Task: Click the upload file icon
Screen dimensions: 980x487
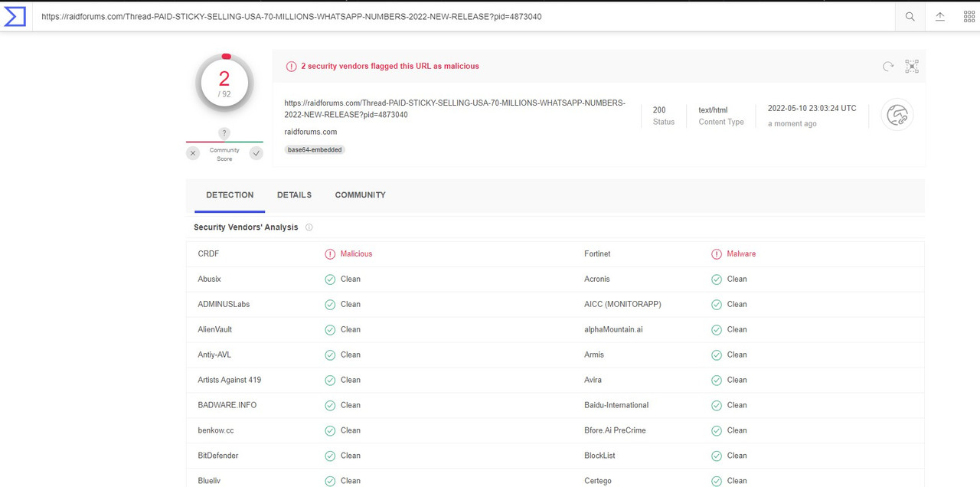Action: (940, 17)
